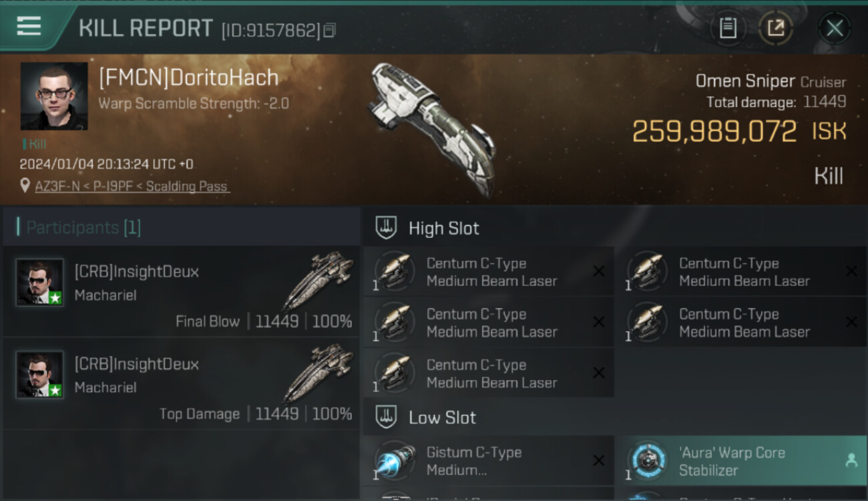Click the clipboard icon in header
Viewport: 868px width, 501px height.
[x=728, y=28]
